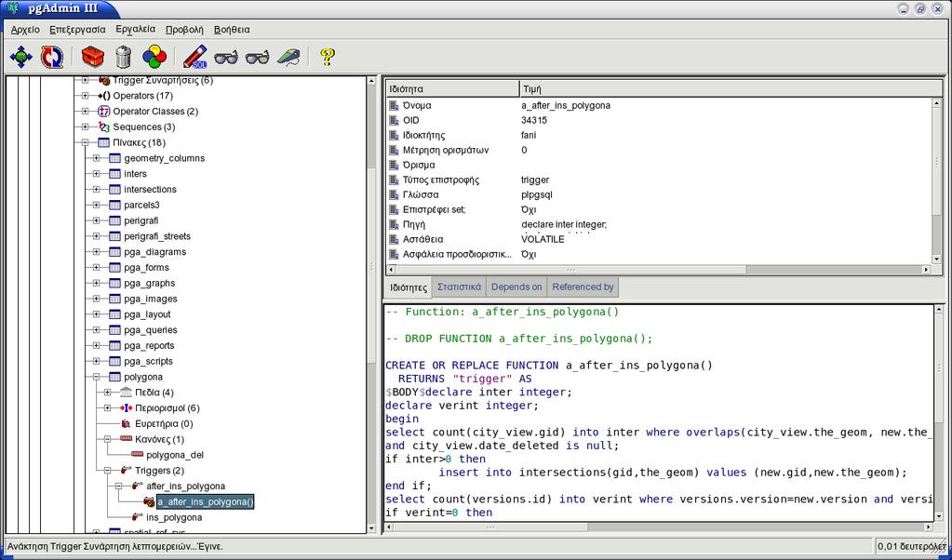Select the parcels3 table

[x=142, y=205]
